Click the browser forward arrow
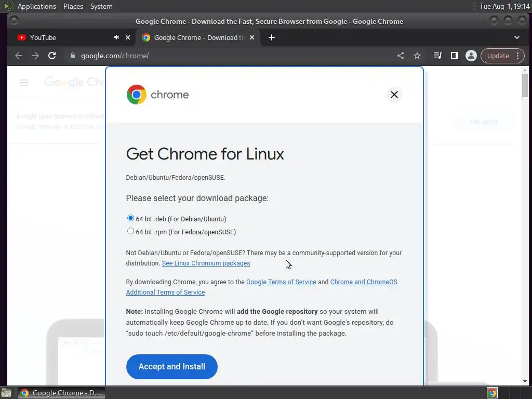The height and width of the screenshot is (399, 532). pyautogui.click(x=35, y=56)
